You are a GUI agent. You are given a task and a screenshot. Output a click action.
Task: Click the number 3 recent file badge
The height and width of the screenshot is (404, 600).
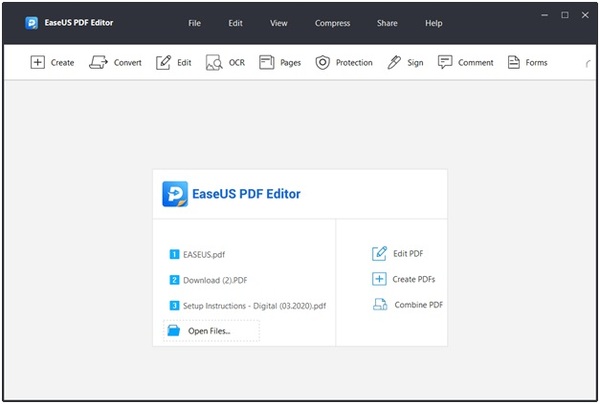click(174, 305)
